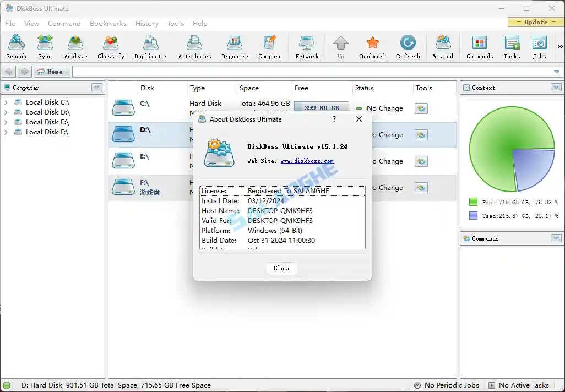565x392 pixels.
Task: Select the F:\ drive icon
Action: (x=123, y=187)
